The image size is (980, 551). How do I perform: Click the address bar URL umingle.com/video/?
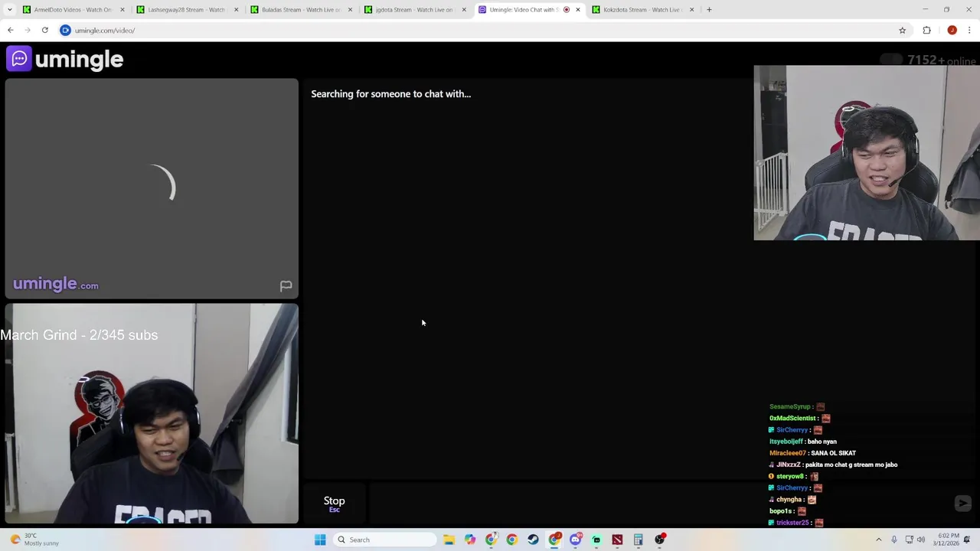105,31
